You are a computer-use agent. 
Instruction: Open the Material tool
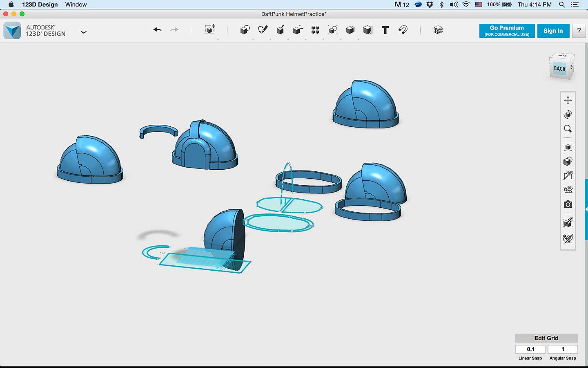click(438, 30)
